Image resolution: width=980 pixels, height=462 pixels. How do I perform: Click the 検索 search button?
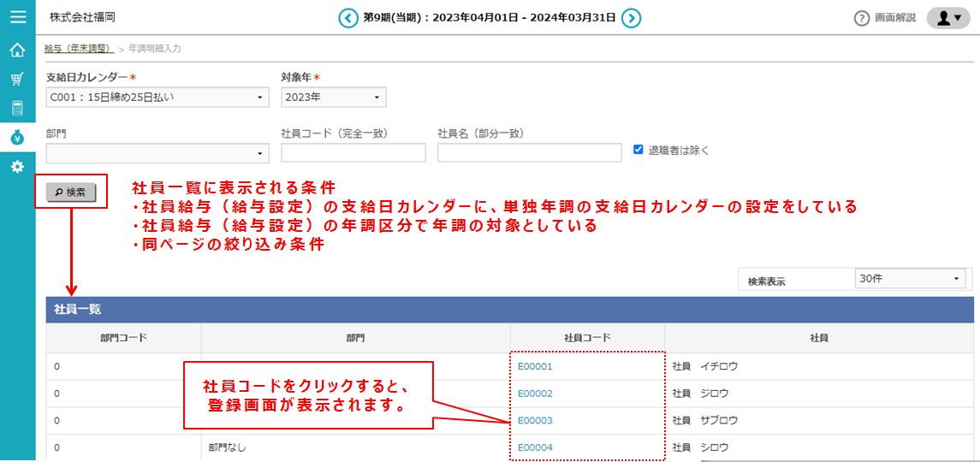(71, 192)
